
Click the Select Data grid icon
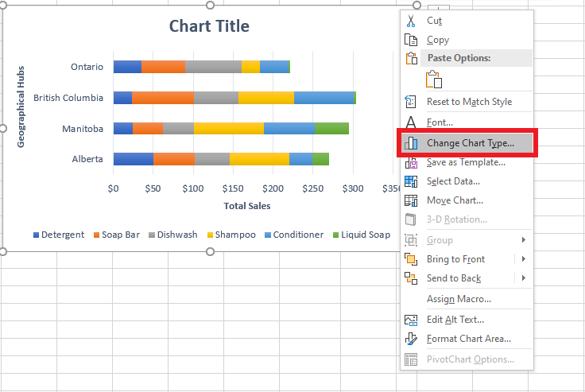pyautogui.click(x=411, y=181)
